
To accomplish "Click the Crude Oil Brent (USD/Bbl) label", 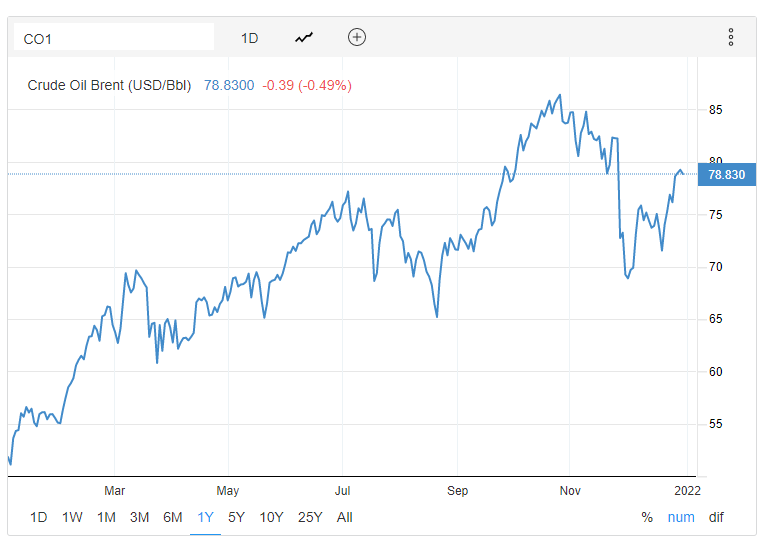I will [109, 85].
